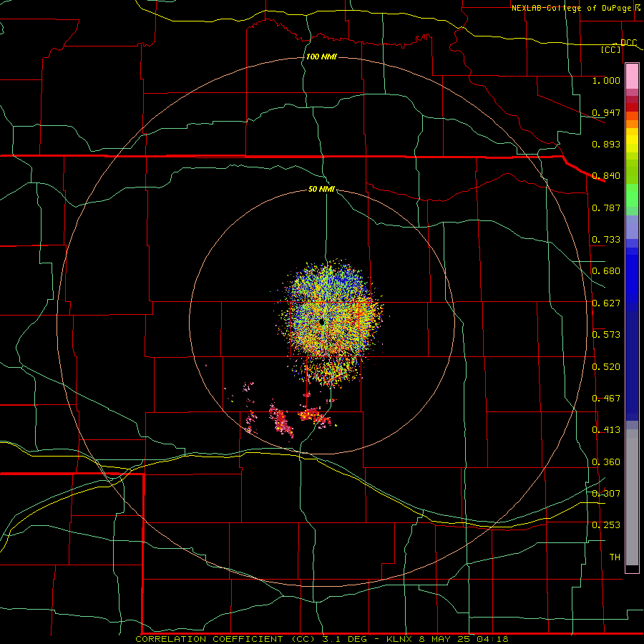This screenshot has height=644, width=644.
Task: Click the 0.680 scale value
Action: [606, 271]
